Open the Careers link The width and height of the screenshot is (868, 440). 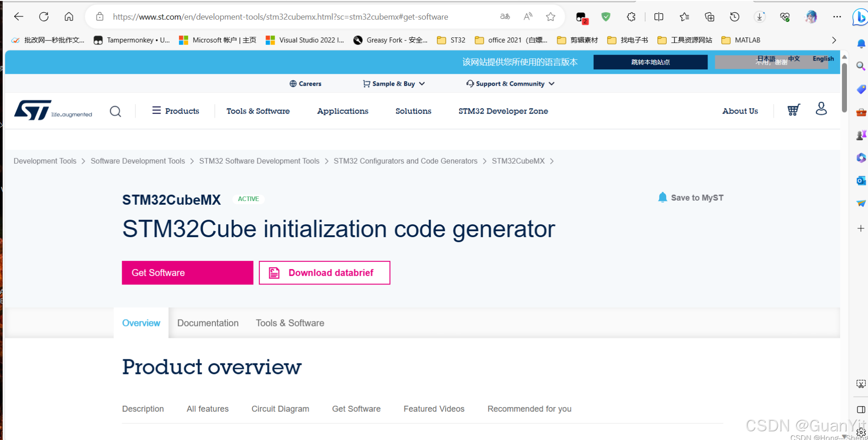coord(305,84)
